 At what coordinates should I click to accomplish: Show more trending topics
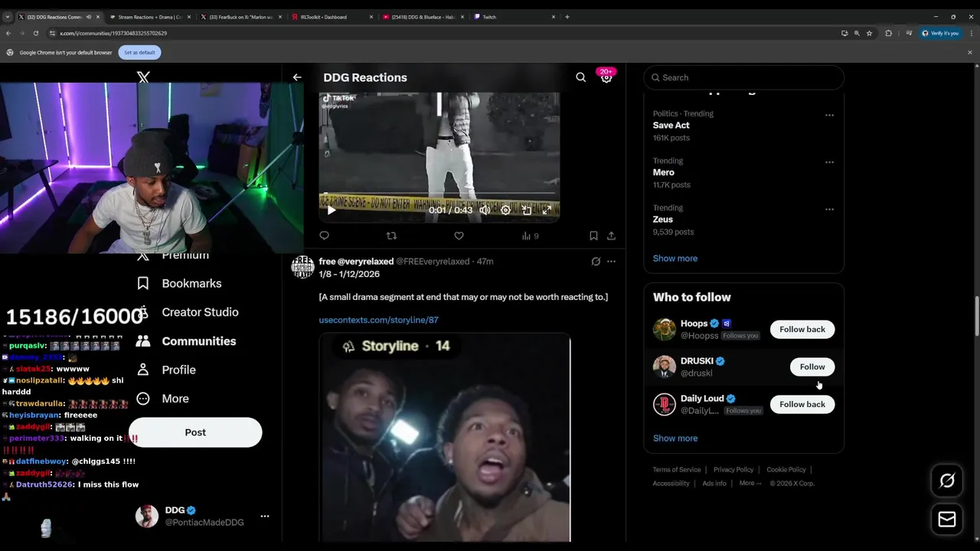coord(675,259)
